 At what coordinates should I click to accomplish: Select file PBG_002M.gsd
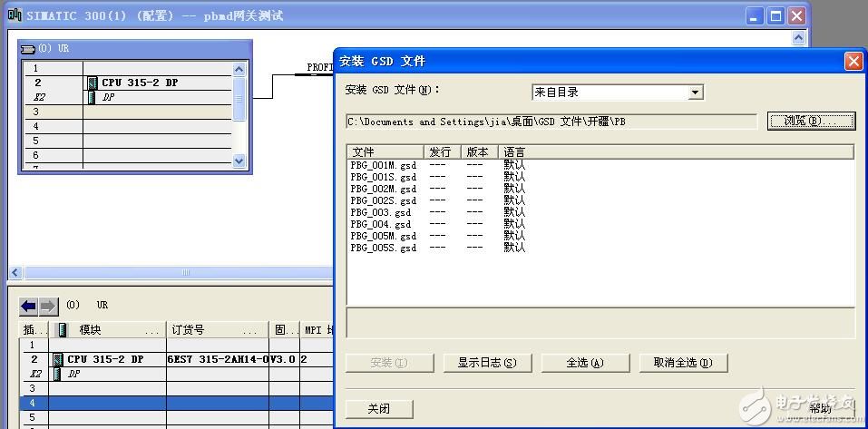(383, 189)
